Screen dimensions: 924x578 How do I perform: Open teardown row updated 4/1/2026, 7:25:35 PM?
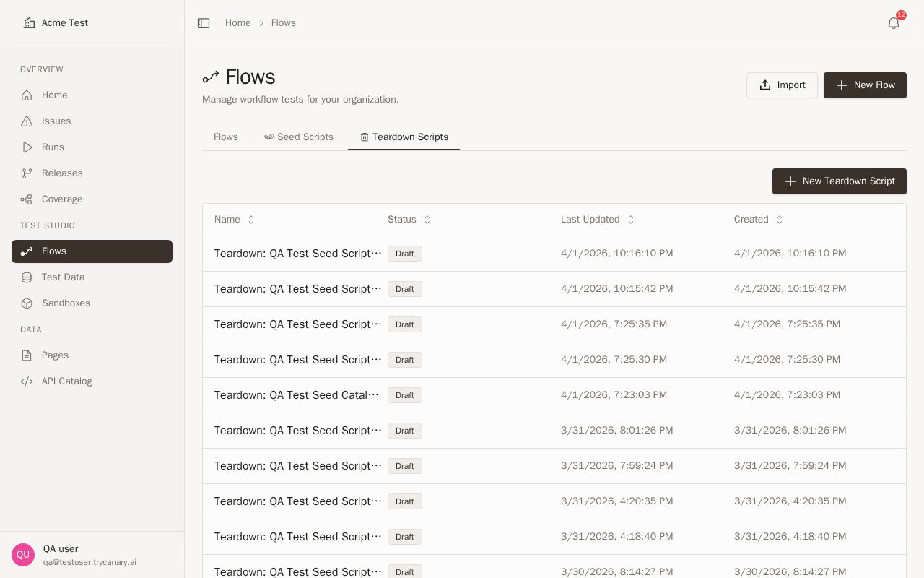(x=554, y=324)
